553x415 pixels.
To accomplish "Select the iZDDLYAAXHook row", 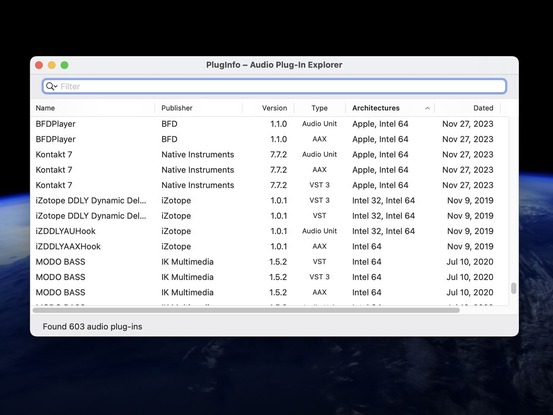I will point(270,246).
